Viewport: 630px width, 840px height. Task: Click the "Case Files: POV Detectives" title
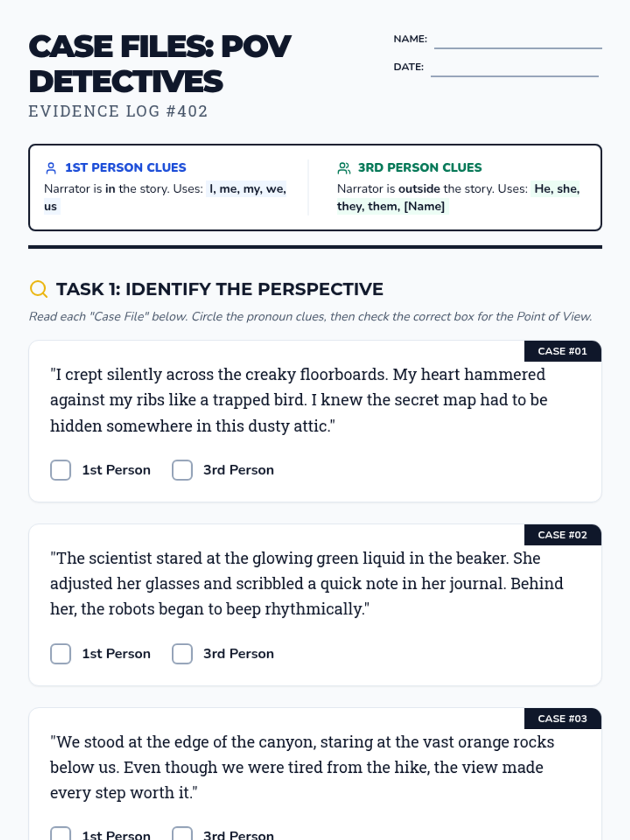[x=160, y=64]
